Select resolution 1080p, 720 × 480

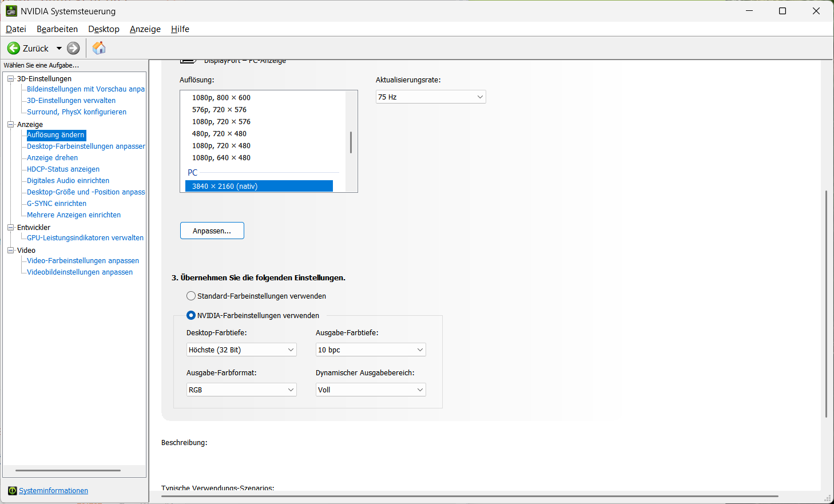(221, 146)
